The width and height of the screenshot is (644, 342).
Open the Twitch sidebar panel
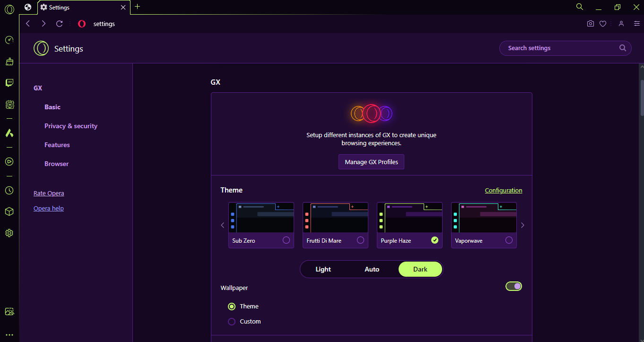tap(9, 83)
